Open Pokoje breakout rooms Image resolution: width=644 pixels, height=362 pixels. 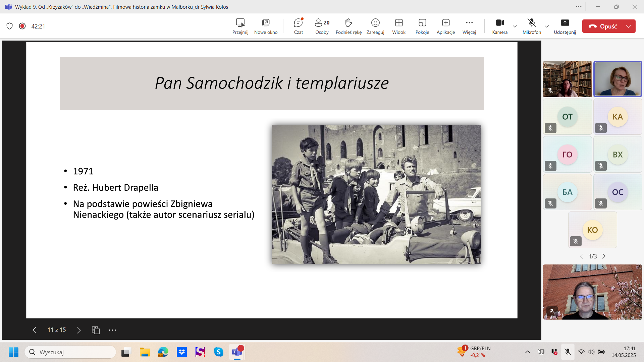422,26
